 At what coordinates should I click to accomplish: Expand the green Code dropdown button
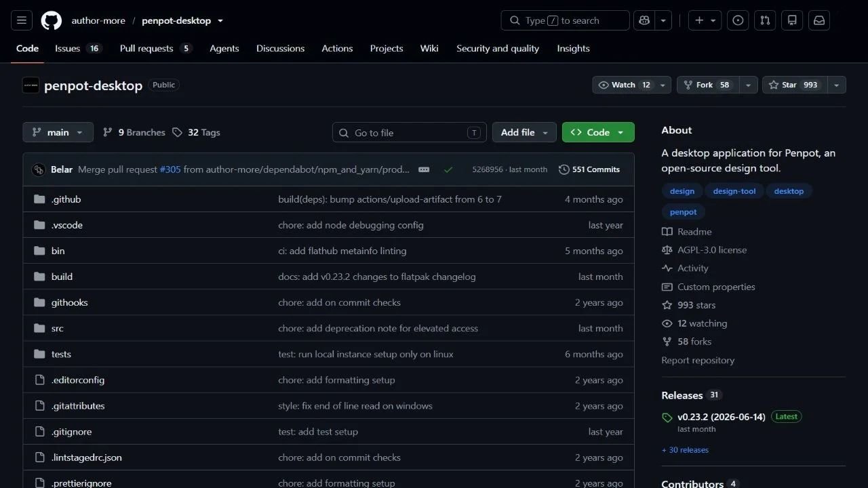pyautogui.click(x=598, y=132)
